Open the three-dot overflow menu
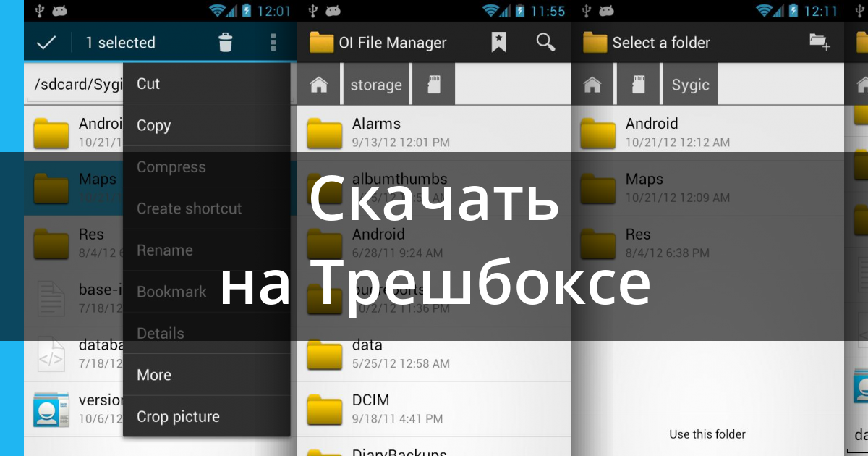Screen dimensions: 868x456 pos(273,43)
